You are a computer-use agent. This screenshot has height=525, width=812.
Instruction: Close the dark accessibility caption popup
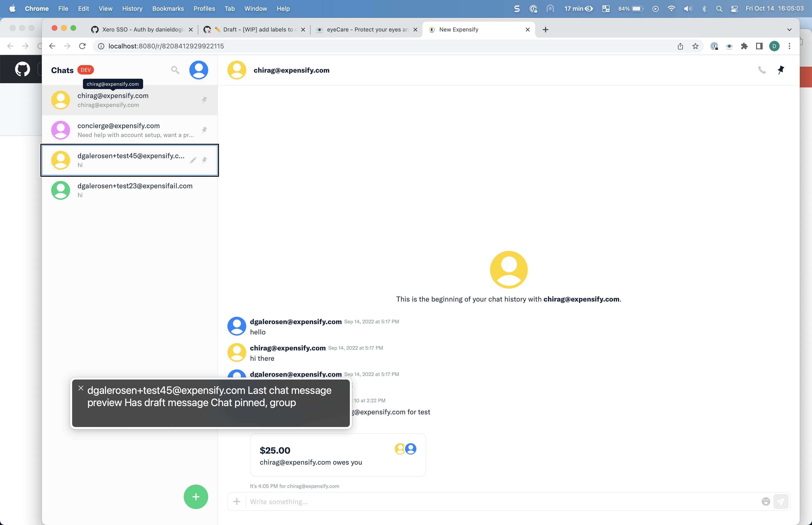coord(81,388)
